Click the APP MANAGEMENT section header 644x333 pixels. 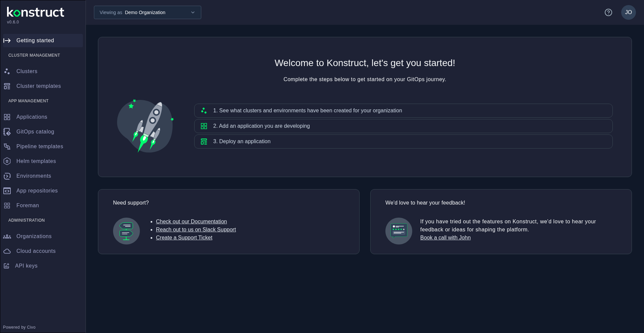29,101
